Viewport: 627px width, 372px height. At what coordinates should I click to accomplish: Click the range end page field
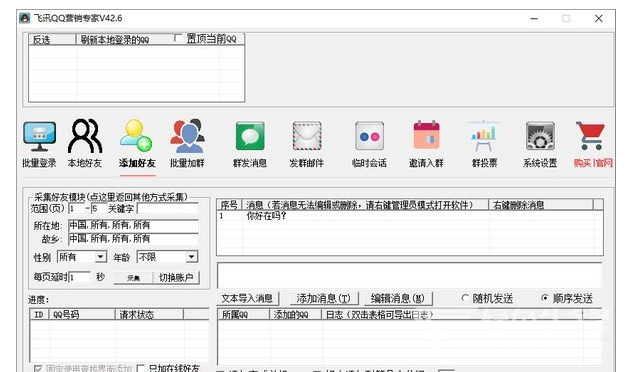click(x=98, y=208)
